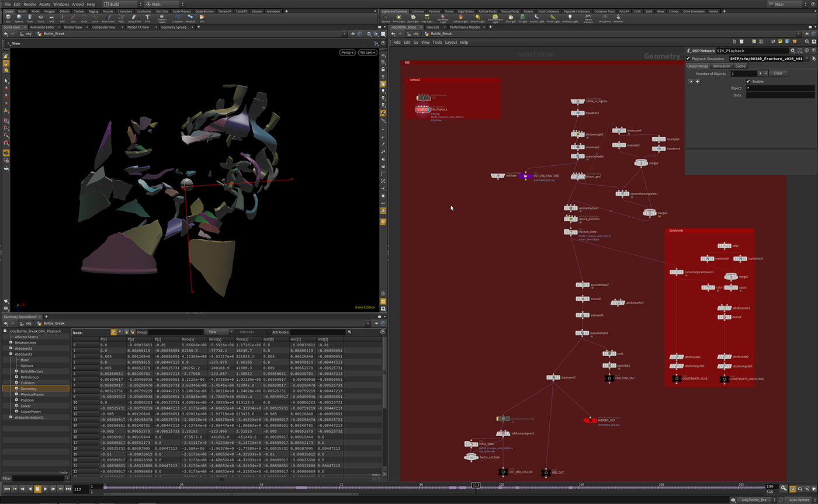Play the timeline forward
This screenshot has height=504, width=818.
tap(46, 489)
